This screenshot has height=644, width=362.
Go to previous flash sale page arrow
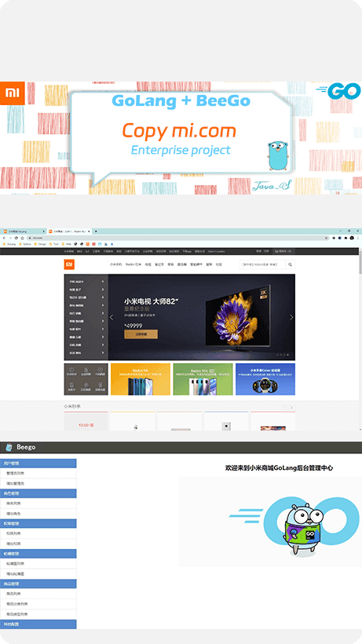pos(285,407)
